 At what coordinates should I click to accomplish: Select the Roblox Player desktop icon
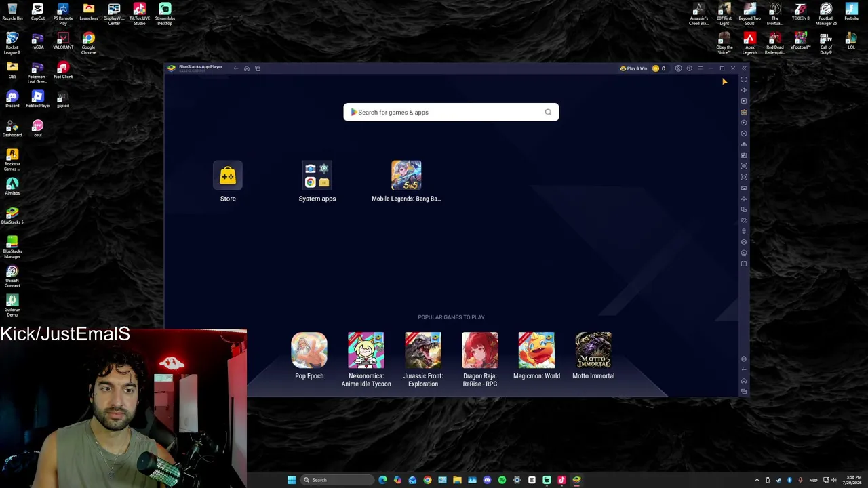coord(37,100)
